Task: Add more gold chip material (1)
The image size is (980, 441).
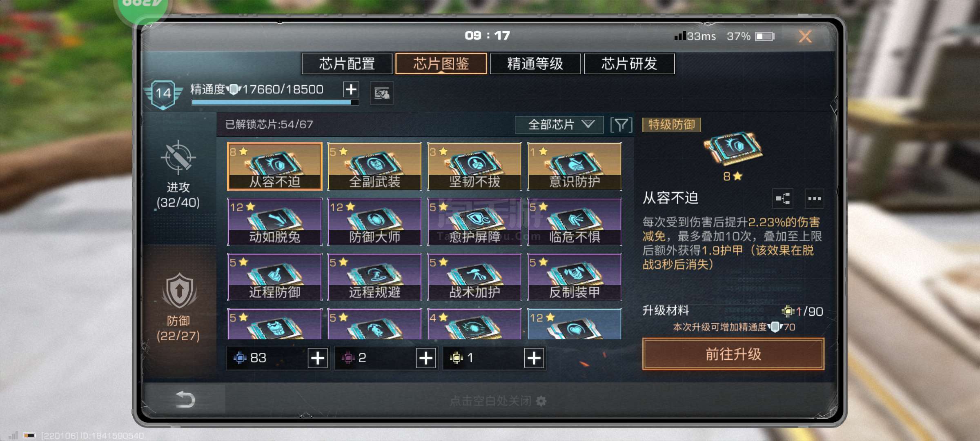Action: [x=534, y=358]
